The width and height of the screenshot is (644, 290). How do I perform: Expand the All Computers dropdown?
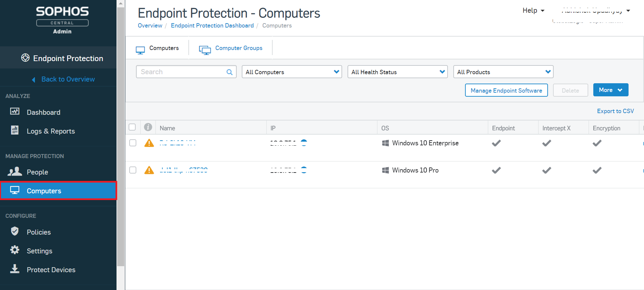[291, 72]
